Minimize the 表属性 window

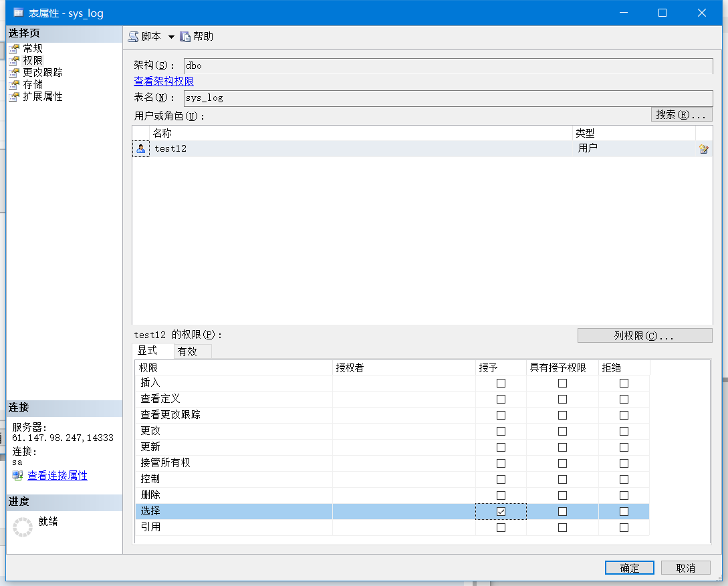click(x=624, y=13)
